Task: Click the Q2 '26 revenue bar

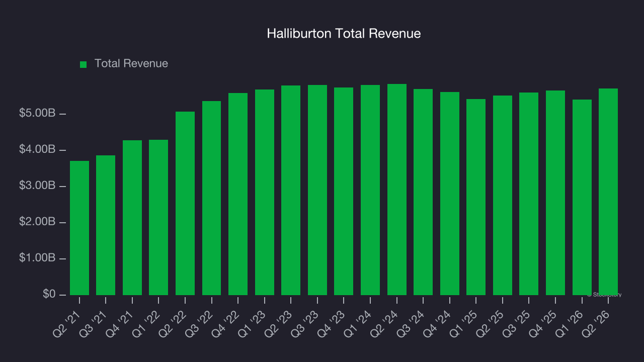Action: coord(608,192)
